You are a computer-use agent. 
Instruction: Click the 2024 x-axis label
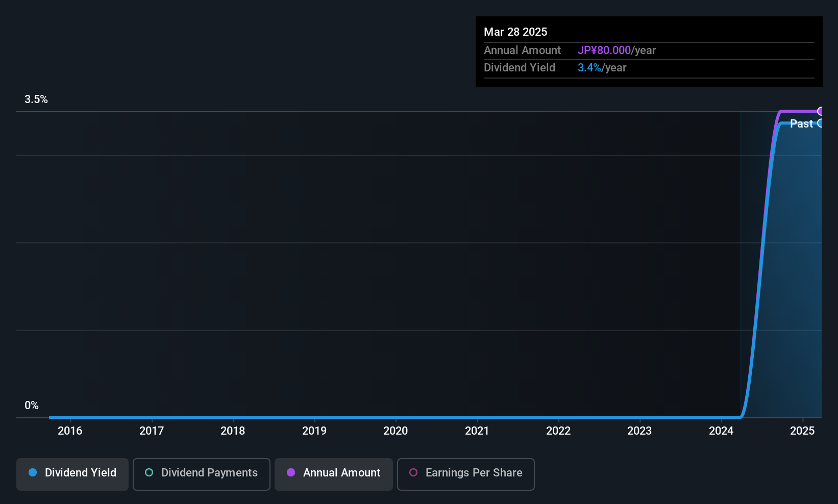721,431
